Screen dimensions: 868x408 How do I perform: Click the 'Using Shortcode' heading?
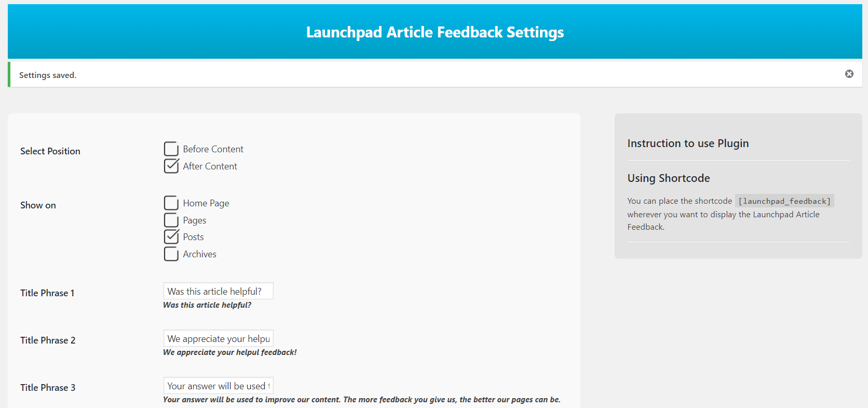pyautogui.click(x=668, y=178)
